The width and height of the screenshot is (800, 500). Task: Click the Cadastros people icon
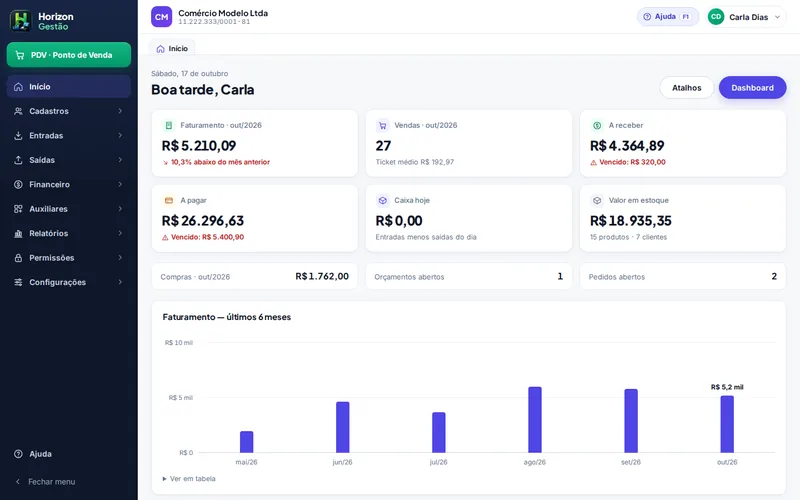(18, 111)
